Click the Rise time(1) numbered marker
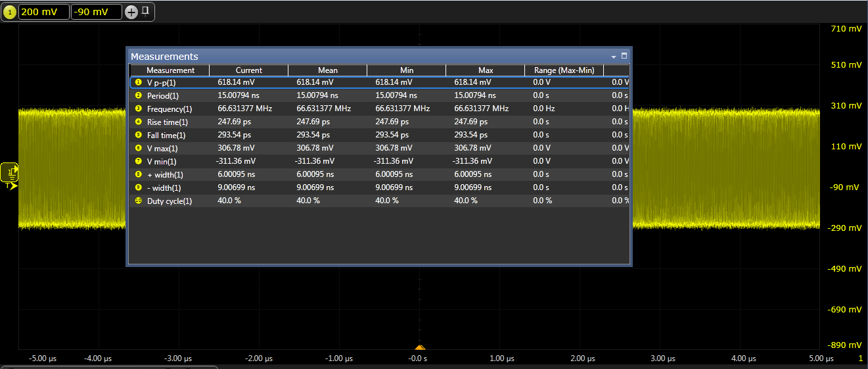 [x=138, y=122]
